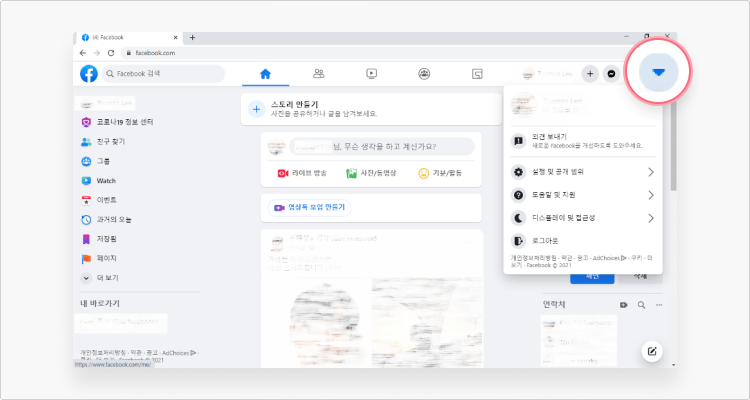Click the new message compose icon

tap(651, 352)
